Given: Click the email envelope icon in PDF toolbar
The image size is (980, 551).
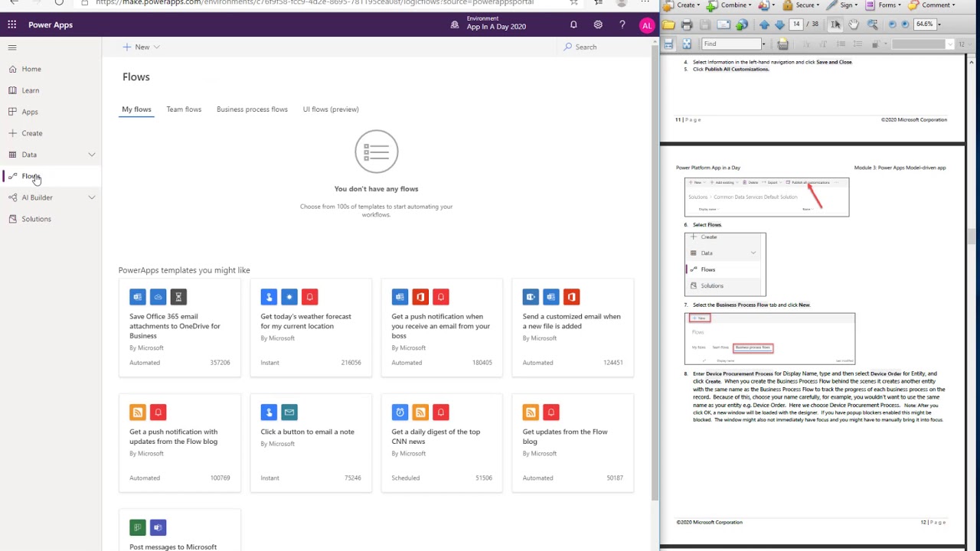Looking at the screenshot, I should (724, 24).
